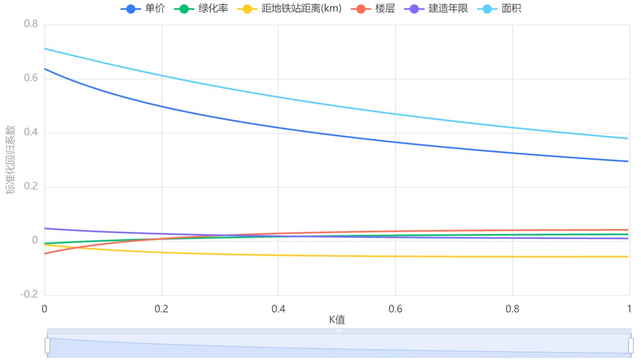Click the y-axis label -0.2
The height and width of the screenshot is (364, 641).
coord(29,295)
